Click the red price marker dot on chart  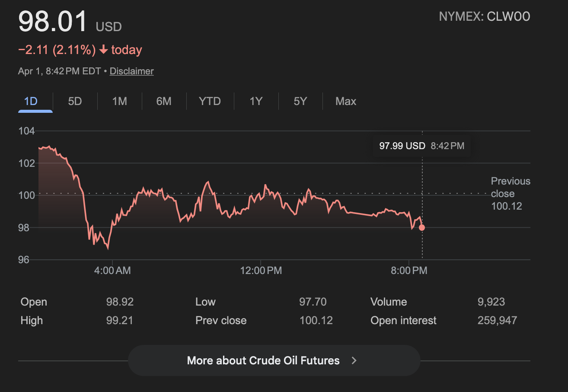pos(422,228)
